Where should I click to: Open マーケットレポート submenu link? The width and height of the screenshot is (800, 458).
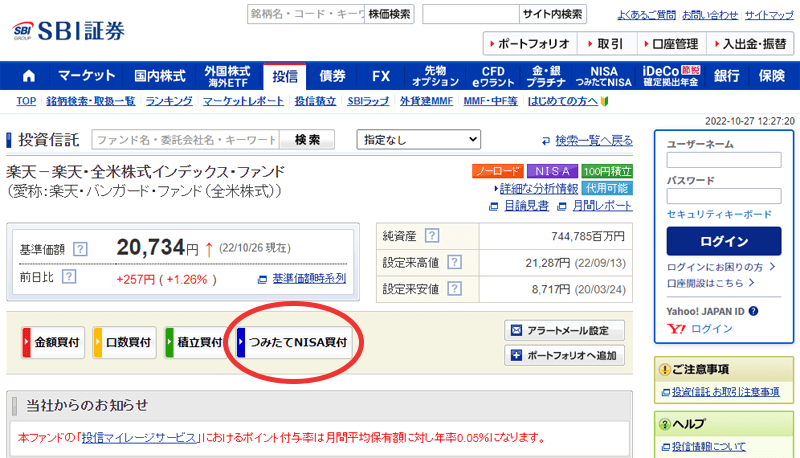point(243,101)
